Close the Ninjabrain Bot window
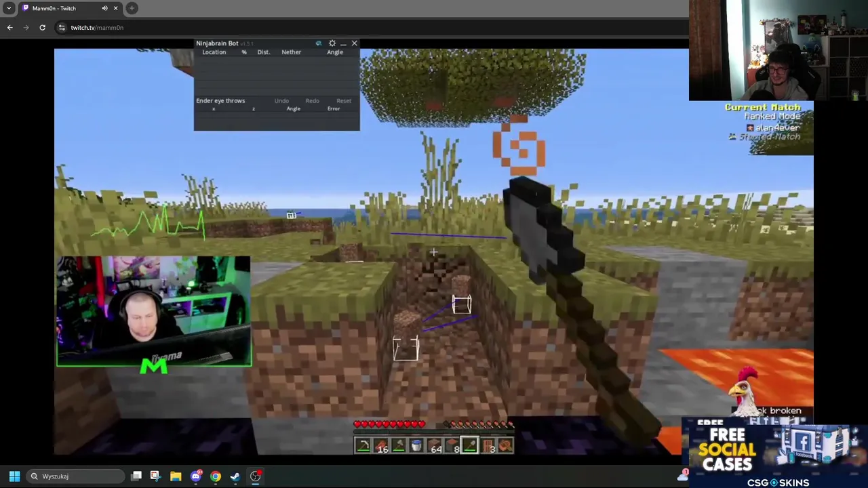Screen dimensions: 868x488 [x=354, y=43]
